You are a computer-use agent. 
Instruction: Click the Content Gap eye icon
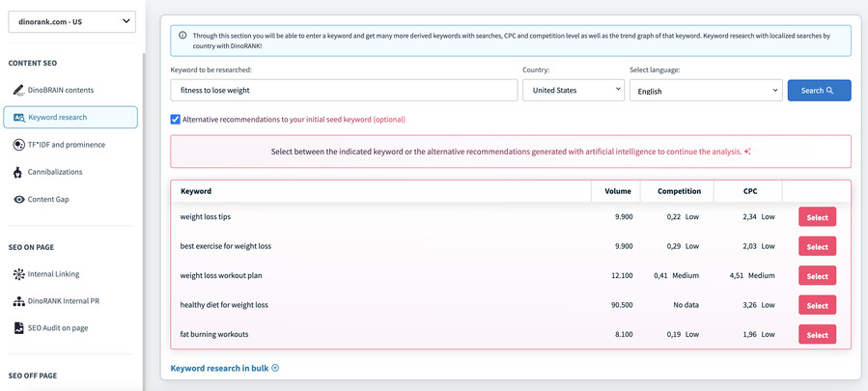[19, 200]
